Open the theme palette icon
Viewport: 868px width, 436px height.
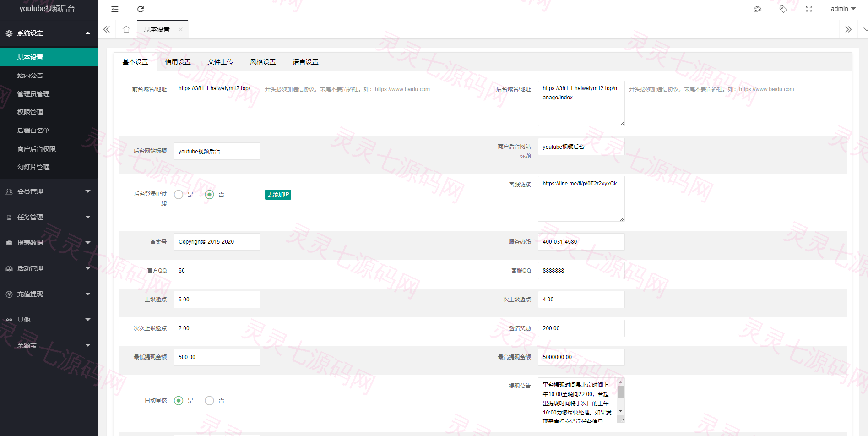point(758,9)
